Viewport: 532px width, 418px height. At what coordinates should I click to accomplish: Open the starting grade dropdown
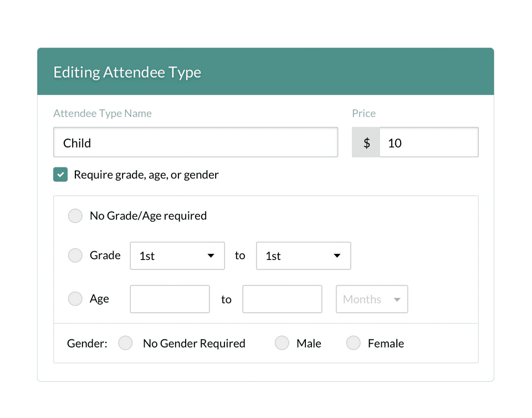pyautogui.click(x=177, y=256)
